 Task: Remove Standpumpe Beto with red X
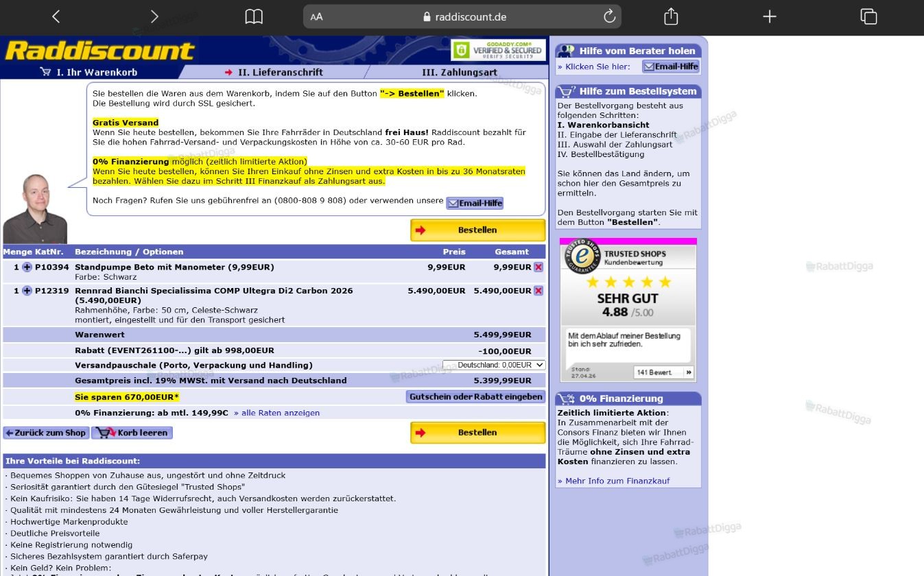pyautogui.click(x=538, y=267)
